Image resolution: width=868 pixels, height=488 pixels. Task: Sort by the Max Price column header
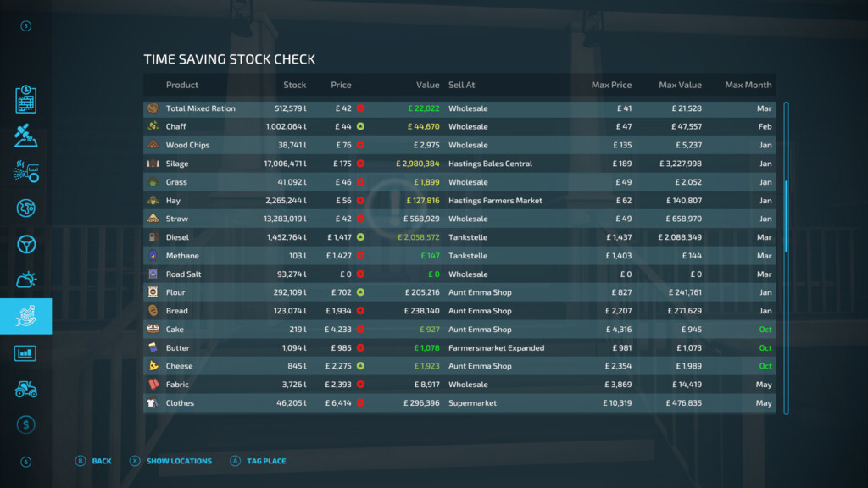611,85
